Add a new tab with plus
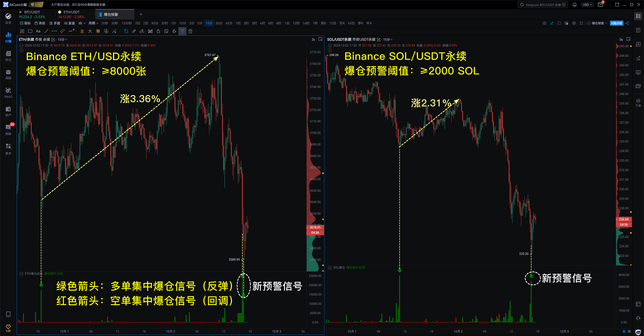The image size is (644, 336). pos(141,14)
